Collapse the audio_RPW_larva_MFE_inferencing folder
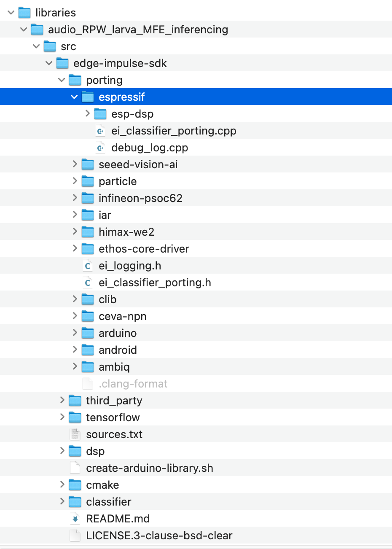Screen dimensions: 392x549 click(x=24, y=30)
